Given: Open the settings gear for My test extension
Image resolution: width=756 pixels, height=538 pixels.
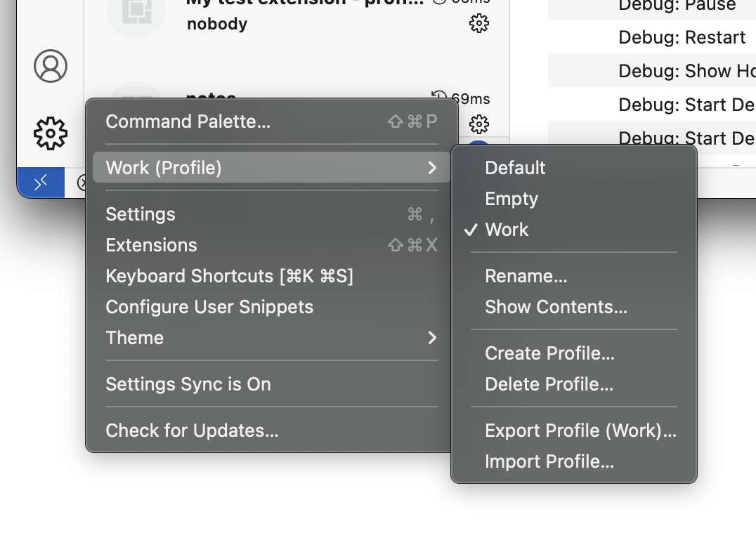Looking at the screenshot, I should point(478,23).
